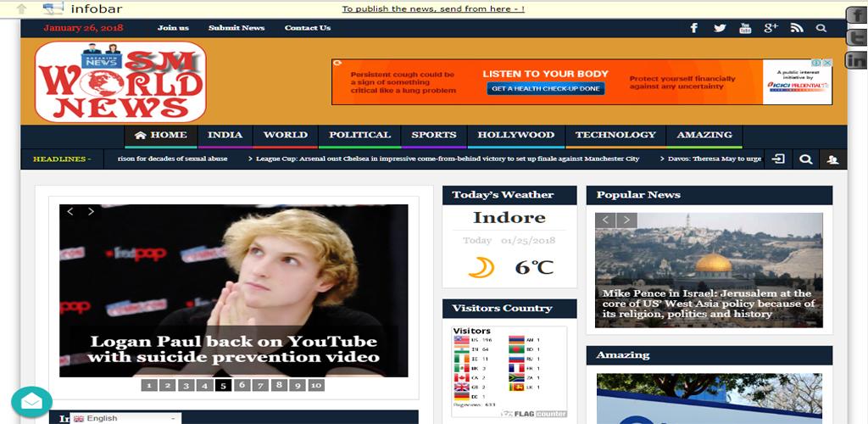Click the Contact Us link

pos(308,28)
